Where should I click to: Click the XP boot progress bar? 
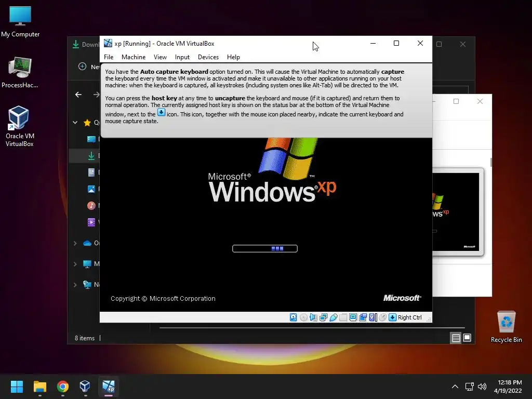[x=265, y=249]
